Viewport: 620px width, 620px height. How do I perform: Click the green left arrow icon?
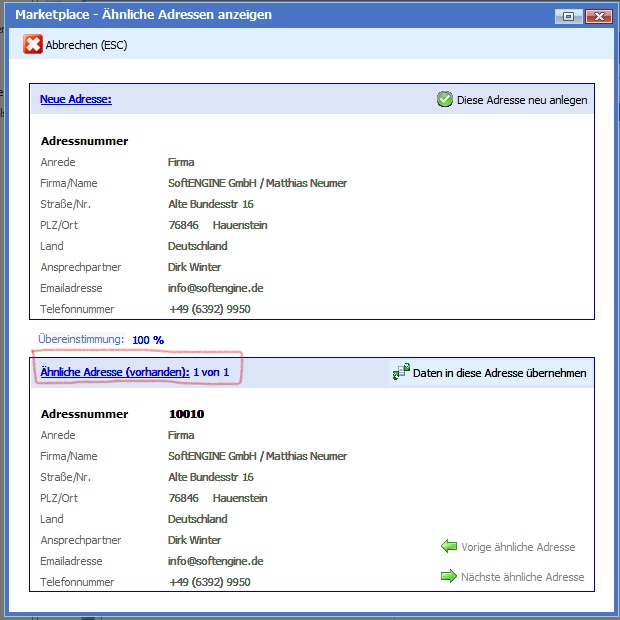pyautogui.click(x=449, y=546)
